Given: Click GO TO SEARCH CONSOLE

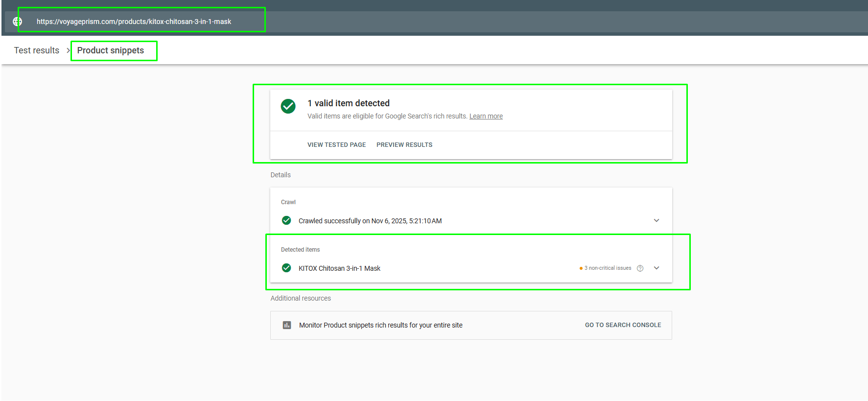Looking at the screenshot, I should point(623,325).
